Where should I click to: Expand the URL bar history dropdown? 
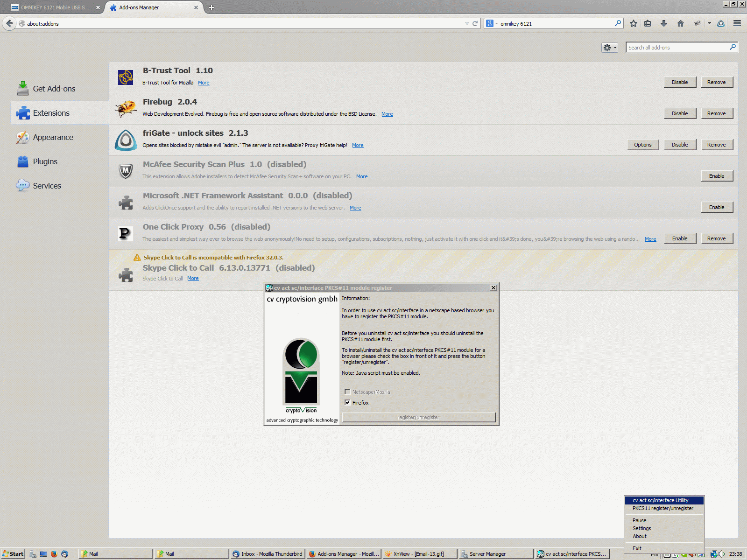pyautogui.click(x=467, y=23)
